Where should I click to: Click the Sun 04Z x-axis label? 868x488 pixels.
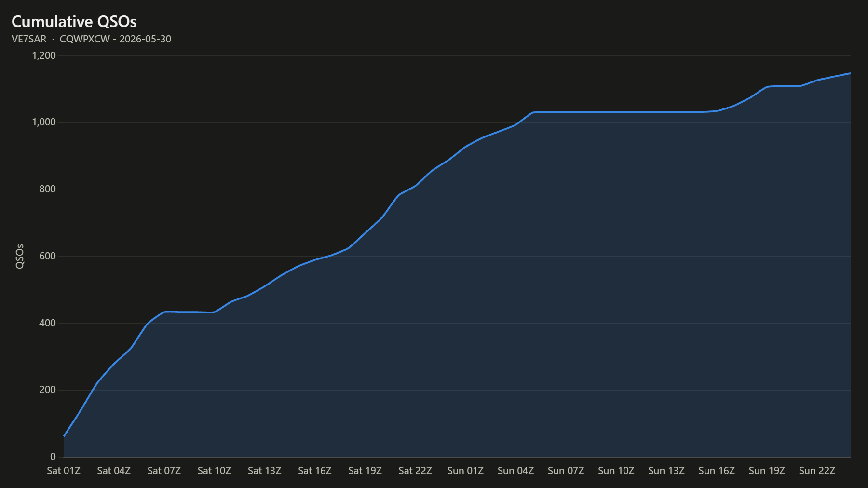[515, 471]
